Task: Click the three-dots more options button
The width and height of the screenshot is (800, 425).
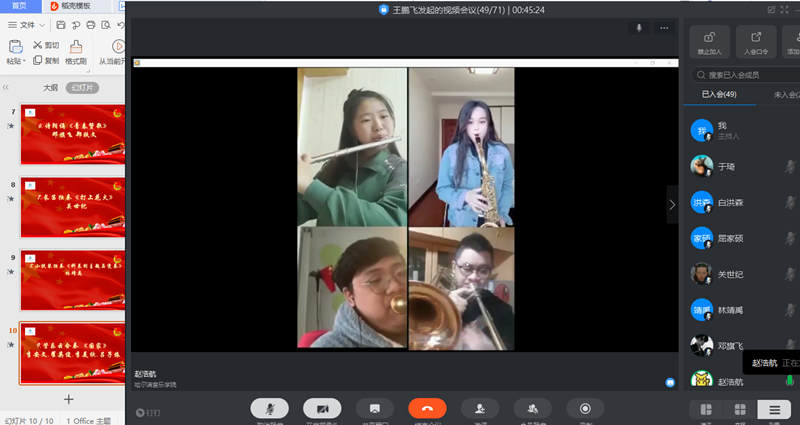Action: pyautogui.click(x=661, y=29)
